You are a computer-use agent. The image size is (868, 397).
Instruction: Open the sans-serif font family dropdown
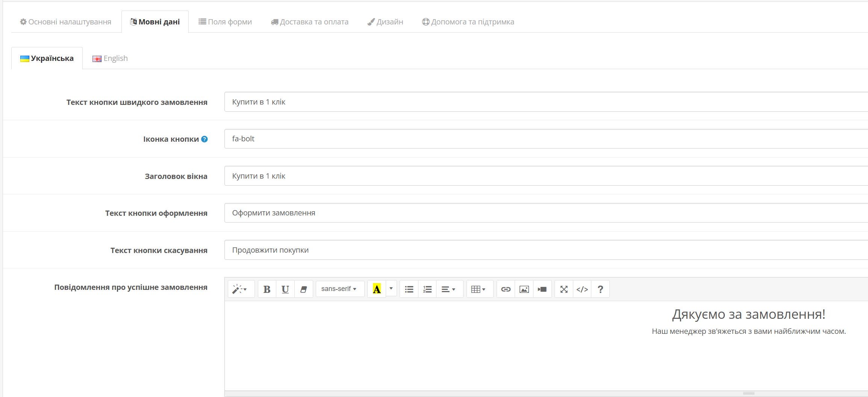click(x=340, y=289)
